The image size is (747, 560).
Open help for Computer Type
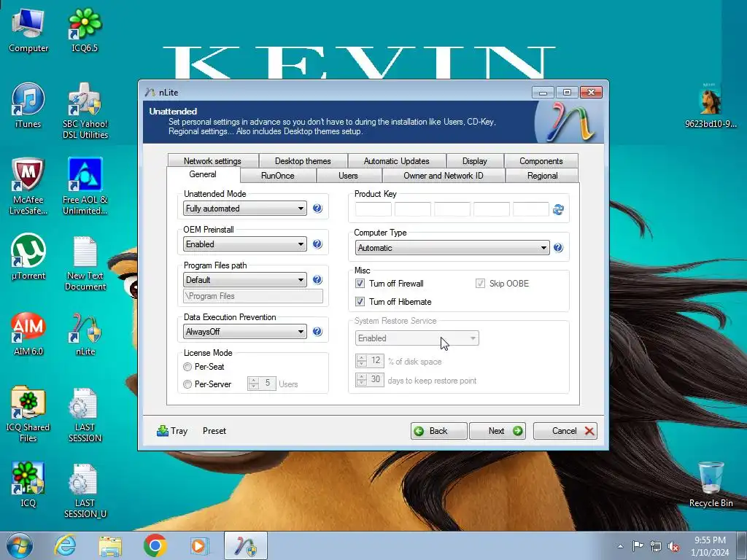558,248
